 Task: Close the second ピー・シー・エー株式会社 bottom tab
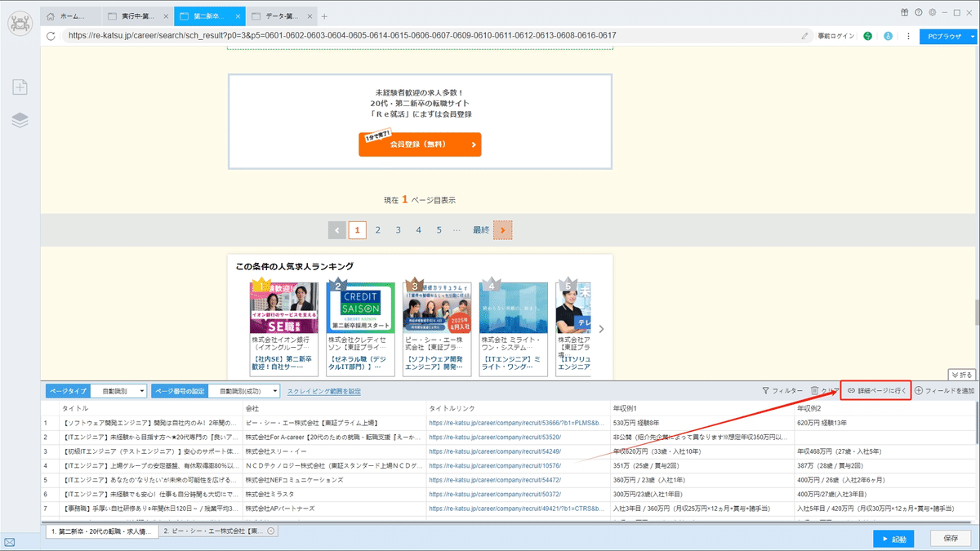pos(270,531)
